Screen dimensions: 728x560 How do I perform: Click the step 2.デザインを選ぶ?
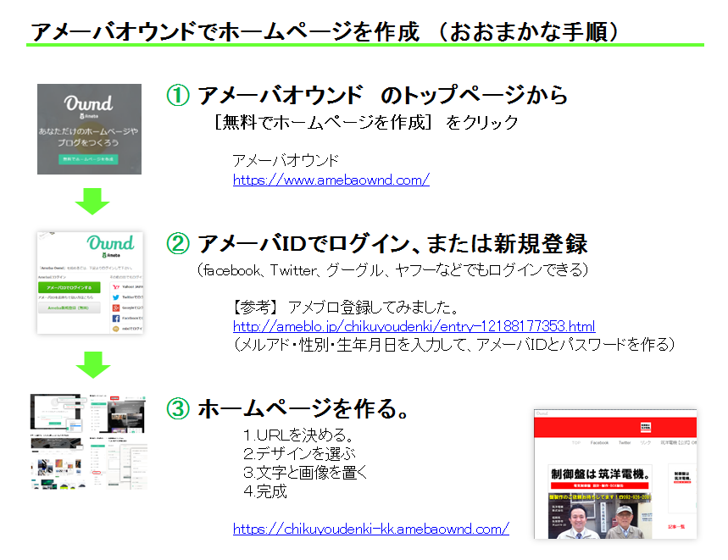(300, 453)
